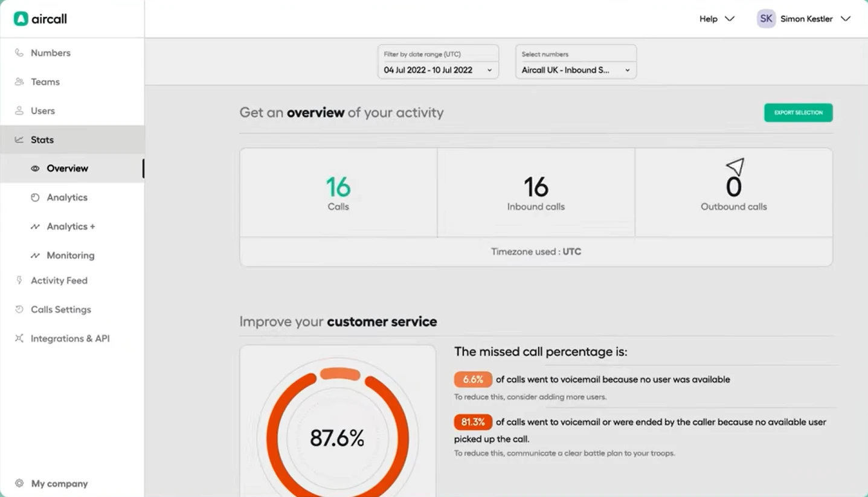Click the Export Selection button
Viewport: 868px width, 497px height.
797,112
